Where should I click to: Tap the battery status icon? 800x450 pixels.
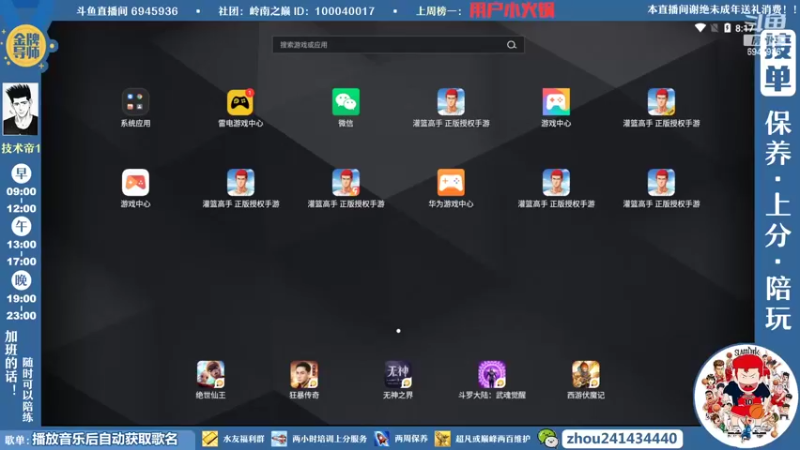click(727, 28)
